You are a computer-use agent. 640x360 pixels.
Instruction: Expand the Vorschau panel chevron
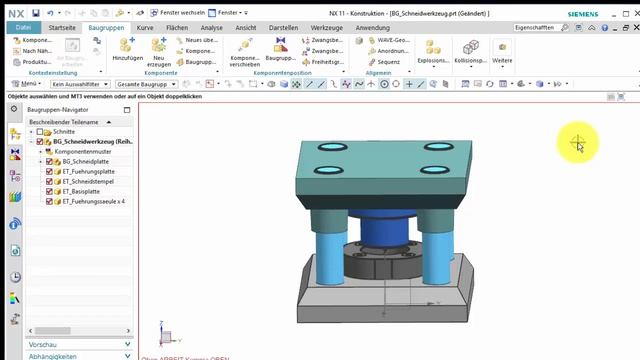tap(127, 344)
